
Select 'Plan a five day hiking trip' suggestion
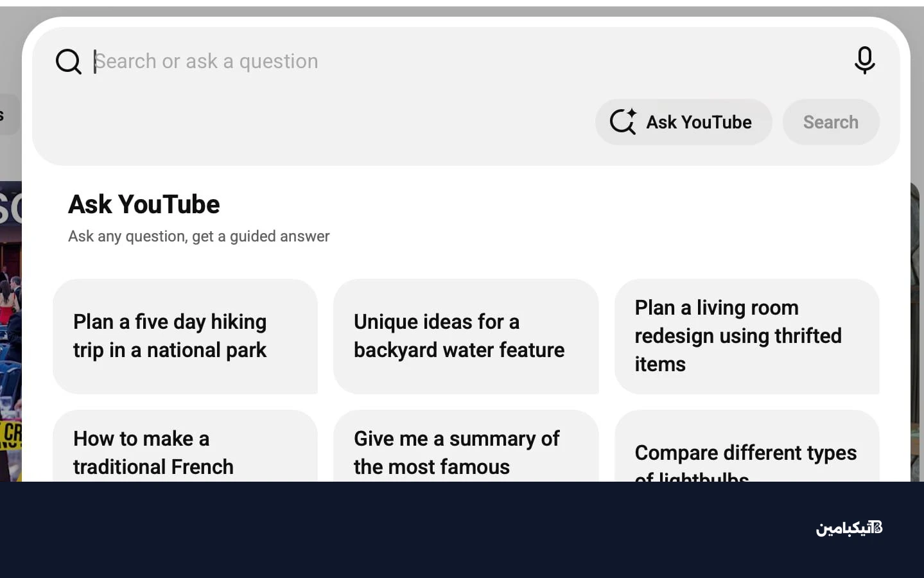click(x=185, y=336)
